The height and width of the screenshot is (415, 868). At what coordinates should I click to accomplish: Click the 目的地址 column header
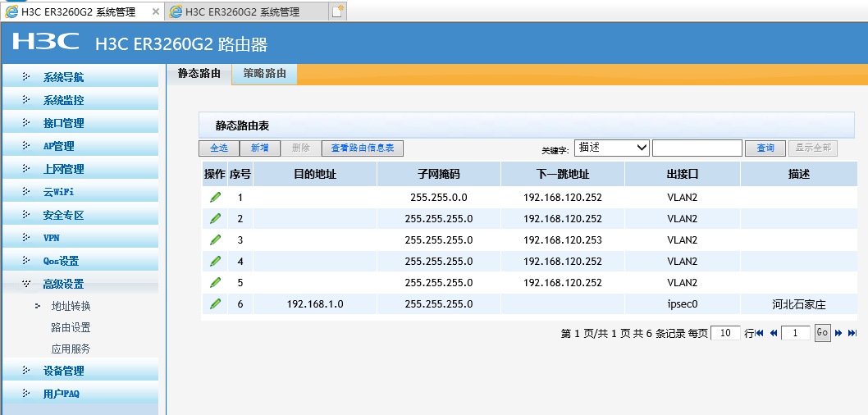tap(315, 175)
